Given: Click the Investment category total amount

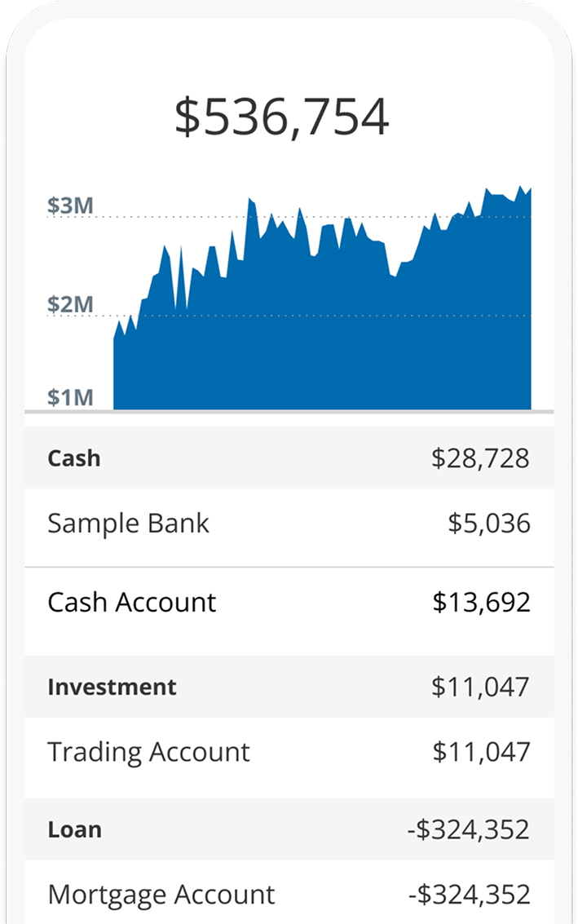Looking at the screenshot, I should pyautogui.click(x=480, y=687).
